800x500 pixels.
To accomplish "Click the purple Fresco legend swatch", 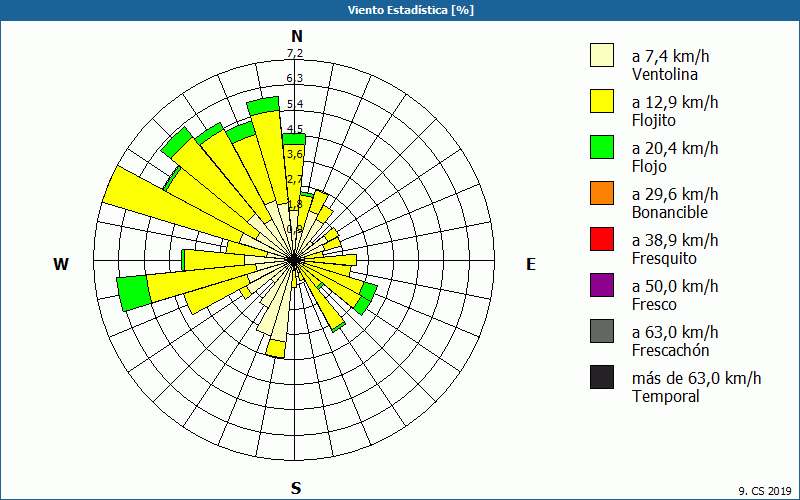I will tap(602, 285).
